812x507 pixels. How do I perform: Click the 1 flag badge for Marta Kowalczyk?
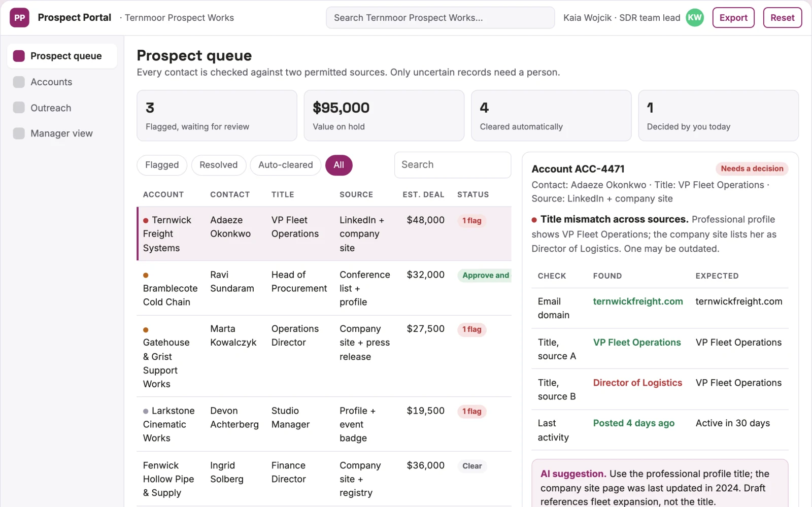click(472, 329)
